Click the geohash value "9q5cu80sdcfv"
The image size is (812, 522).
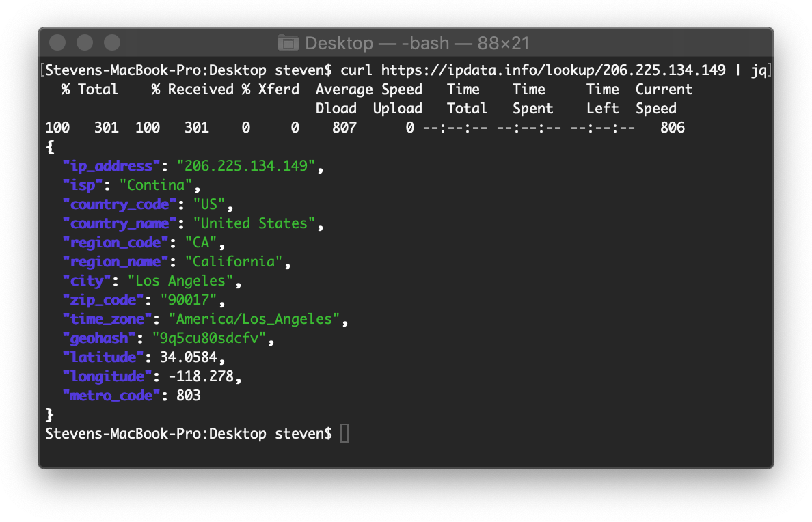coord(209,338)
